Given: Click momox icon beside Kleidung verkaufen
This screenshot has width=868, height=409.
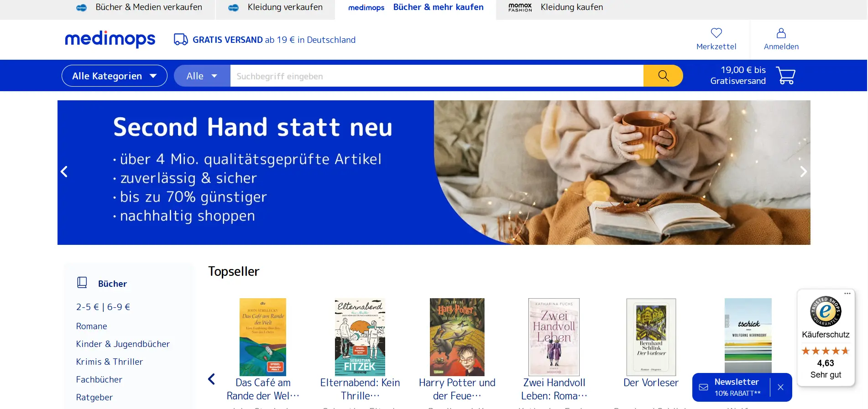Looking at the screenshot, I should pyautogui.click(x=233, y=8).
